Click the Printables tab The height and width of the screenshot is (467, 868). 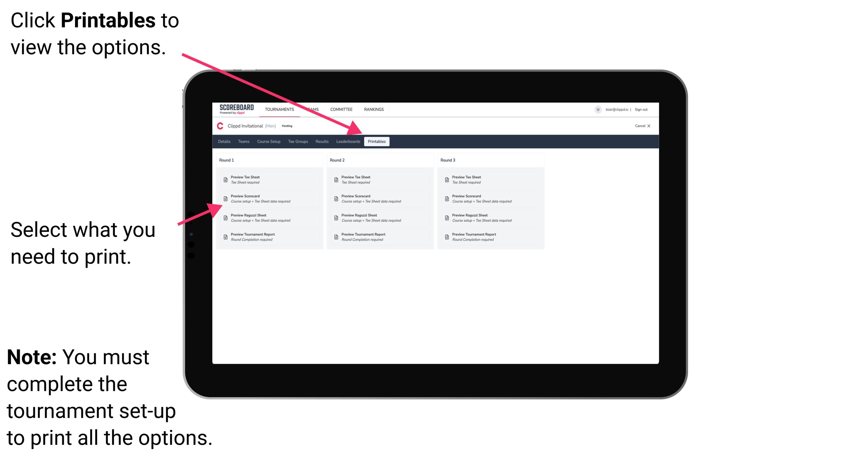pos(377,142)
